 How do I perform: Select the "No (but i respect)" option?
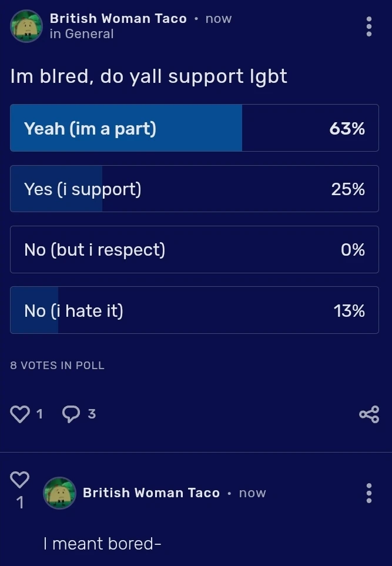coord(194,250)
